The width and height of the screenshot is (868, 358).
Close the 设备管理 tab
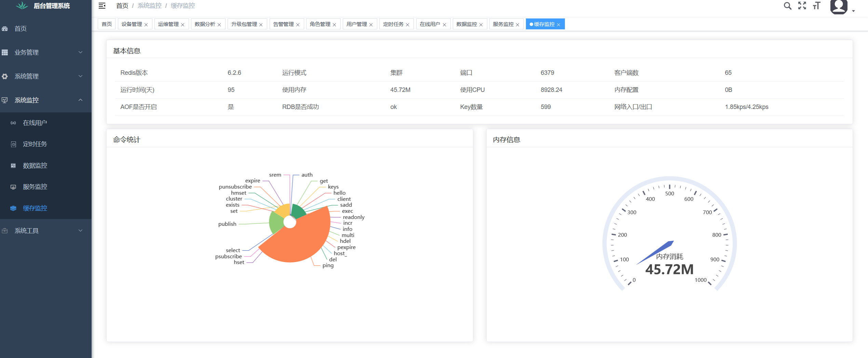point(146,25)
